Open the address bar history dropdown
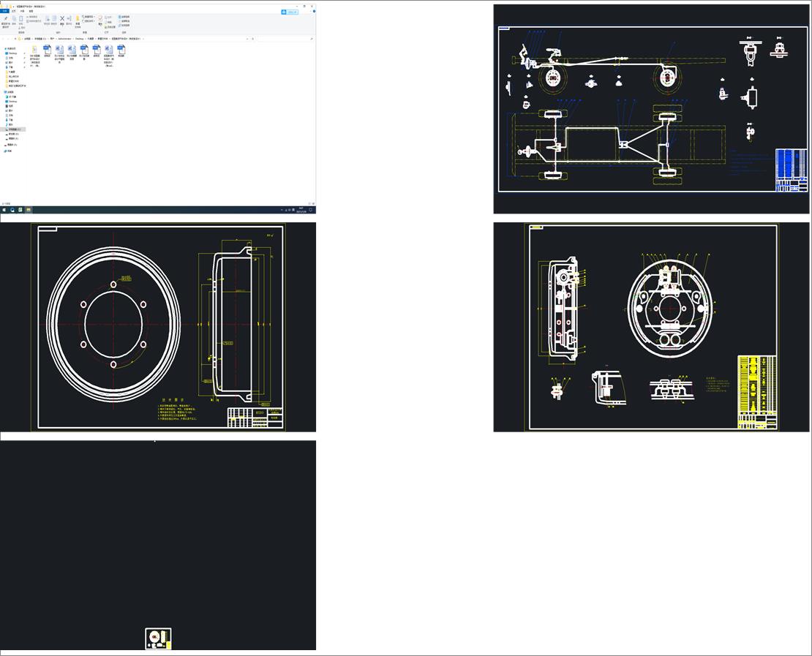The height and width of the screenshot is (656, 812). [x=247, y=39]
